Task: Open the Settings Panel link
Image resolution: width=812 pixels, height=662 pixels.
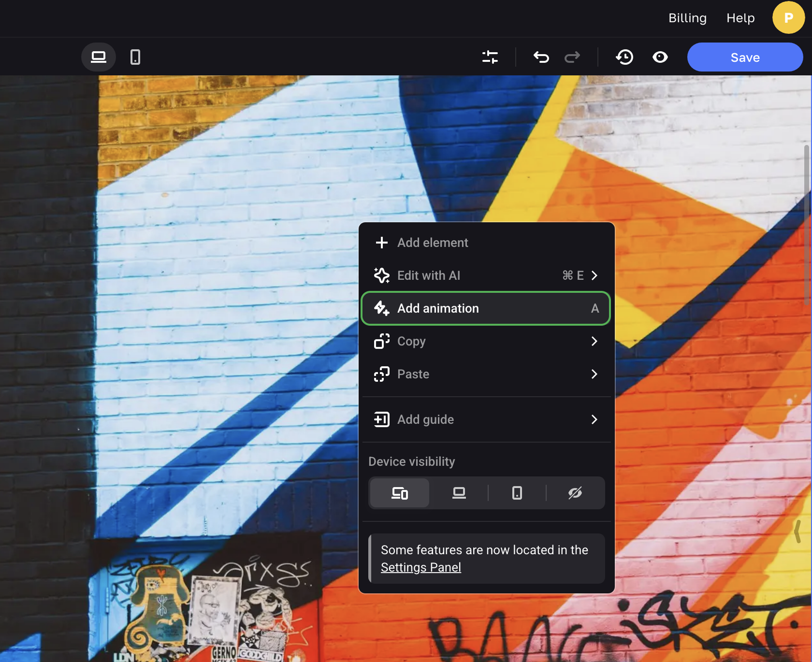Action: 420,567
